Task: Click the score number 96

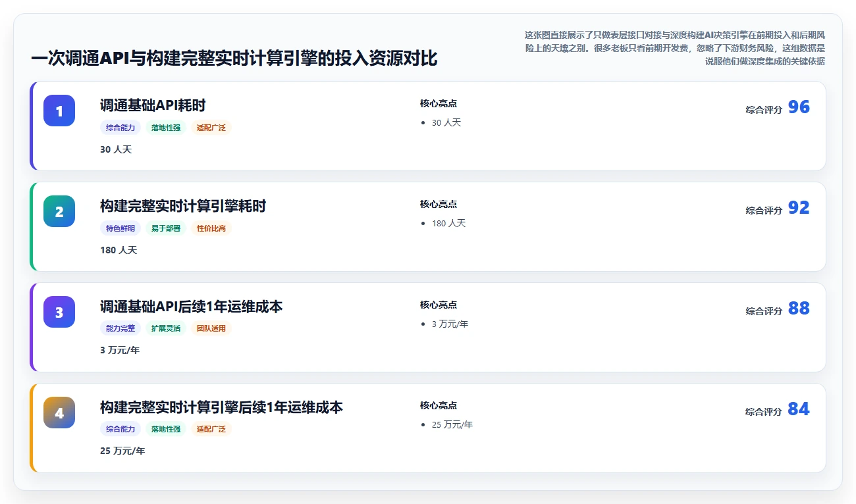Action: (x=799, y=107)
